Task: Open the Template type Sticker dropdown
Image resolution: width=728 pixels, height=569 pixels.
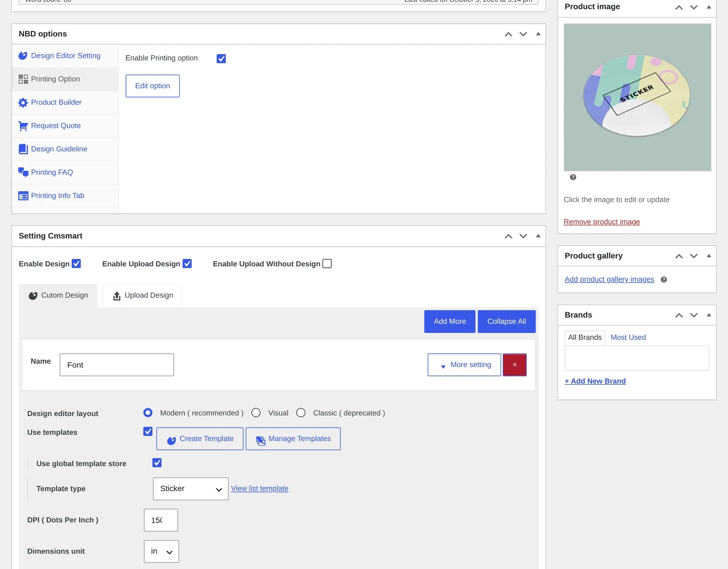Action: coord(191,489)
